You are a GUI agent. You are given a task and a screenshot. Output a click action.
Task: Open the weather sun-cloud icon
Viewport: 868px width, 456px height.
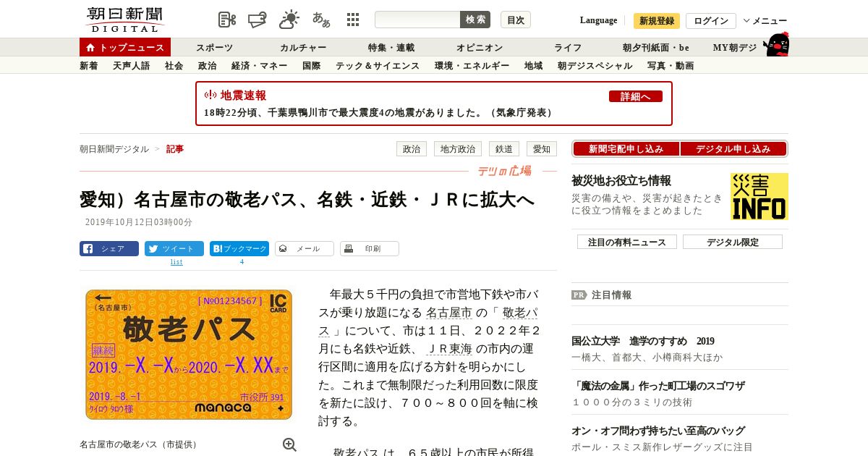tap(289, 20)
